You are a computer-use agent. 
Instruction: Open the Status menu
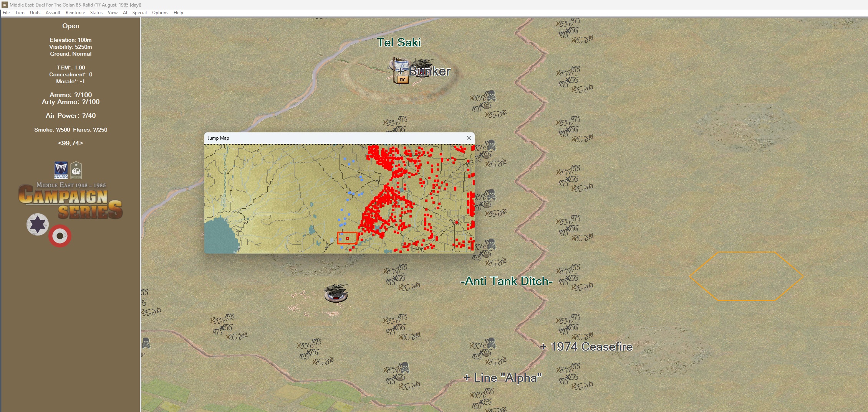[x=96, y=13]
